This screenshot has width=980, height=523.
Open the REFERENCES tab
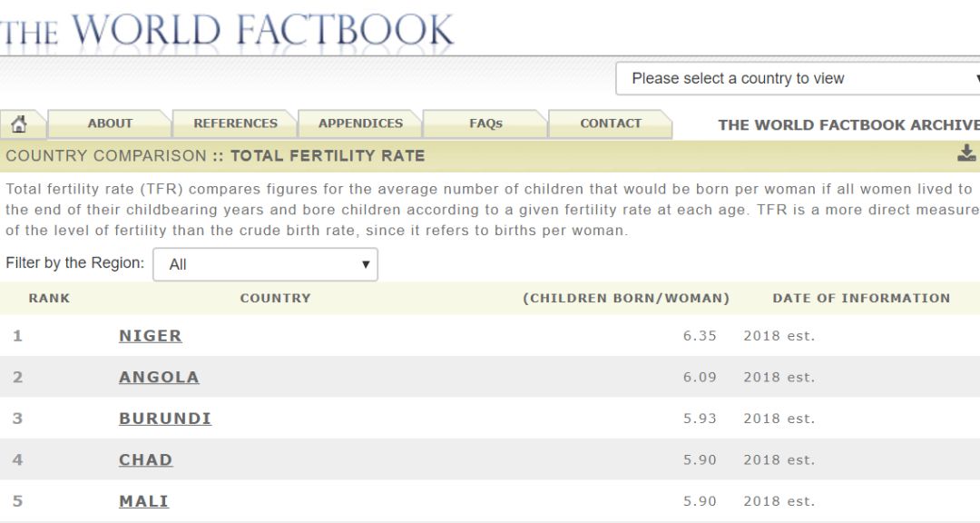coord(235,123)
